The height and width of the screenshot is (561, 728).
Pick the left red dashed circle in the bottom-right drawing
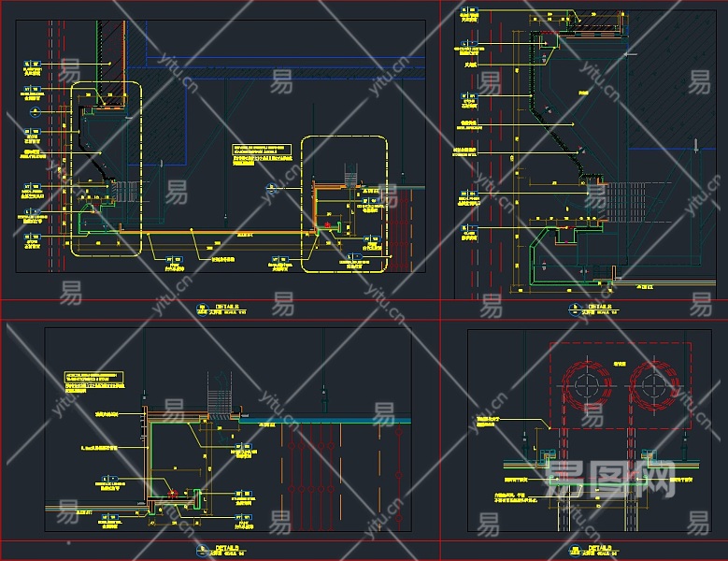(x=587, y=385)
